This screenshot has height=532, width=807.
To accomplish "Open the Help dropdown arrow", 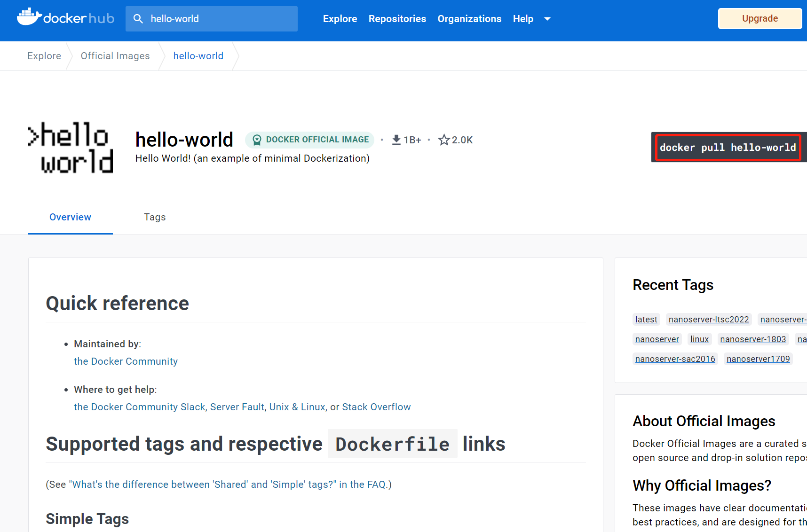I will coord(547,19).
